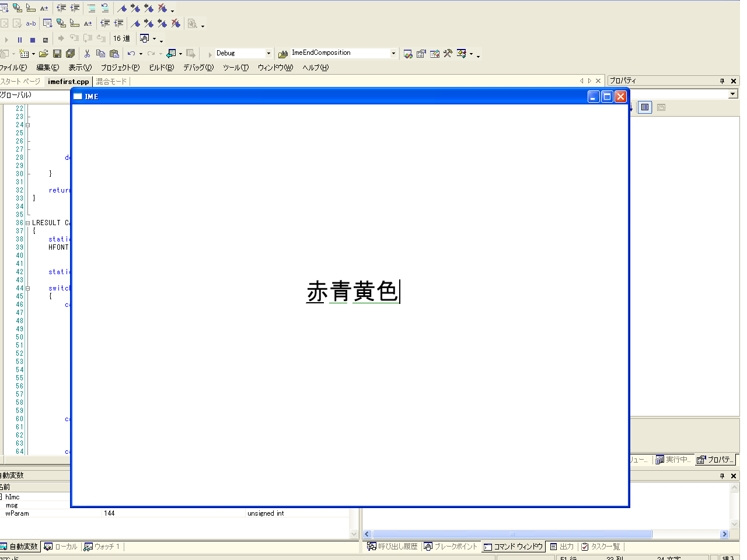The image size is (747, 560).
Task: Click the document tabs scroll-left arrow
Action: click(x=581, y=81)
